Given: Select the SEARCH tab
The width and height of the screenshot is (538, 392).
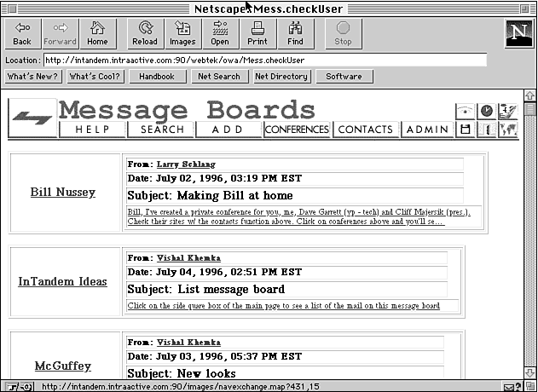Looking at the screenshot, I should (x=162, y=130).
